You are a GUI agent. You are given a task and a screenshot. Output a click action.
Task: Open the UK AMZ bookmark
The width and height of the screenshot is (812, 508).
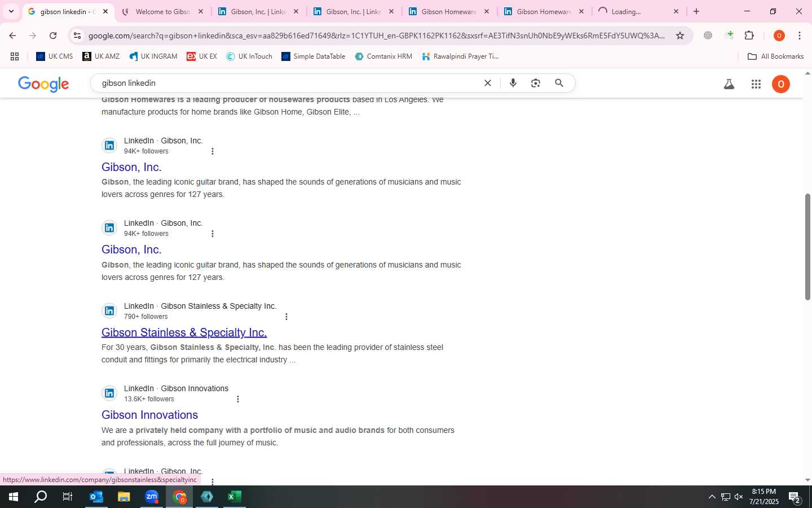tap(101, 56)
